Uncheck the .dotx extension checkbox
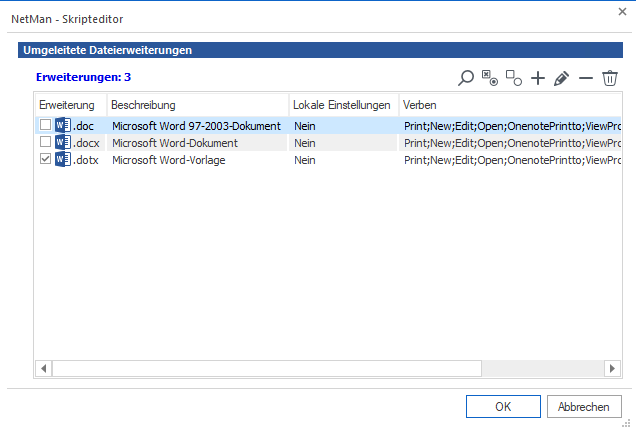This screenshot has width=636, height=434. 45,160
